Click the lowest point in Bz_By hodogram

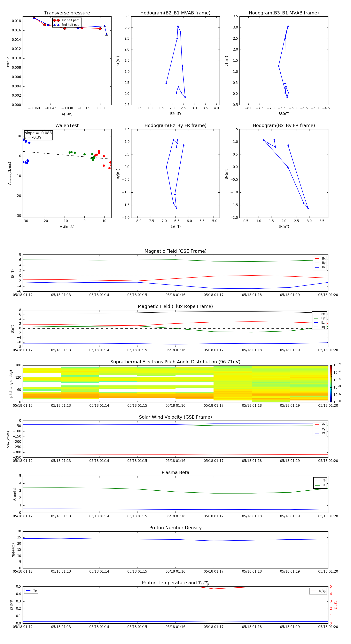point(176,208)
